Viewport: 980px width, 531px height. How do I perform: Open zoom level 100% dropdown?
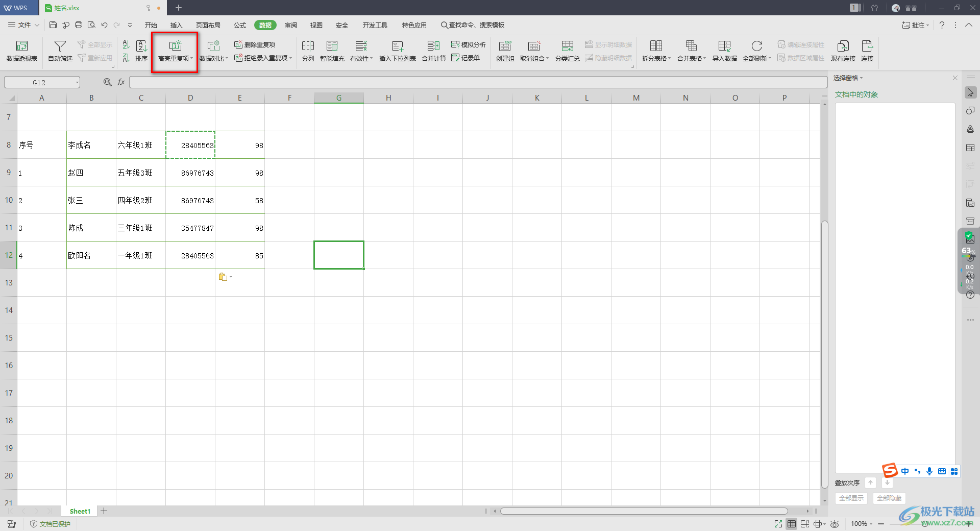[x=862, y=524]
